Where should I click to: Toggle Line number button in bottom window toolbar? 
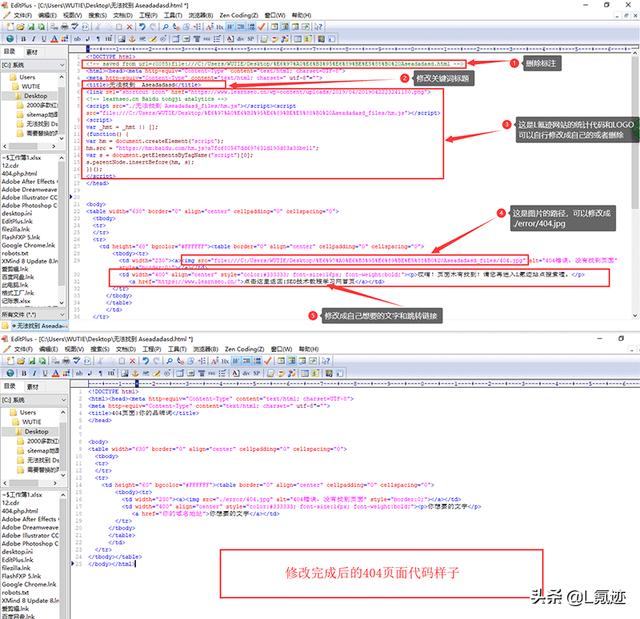pyautogui.click(x=258, y=361)
